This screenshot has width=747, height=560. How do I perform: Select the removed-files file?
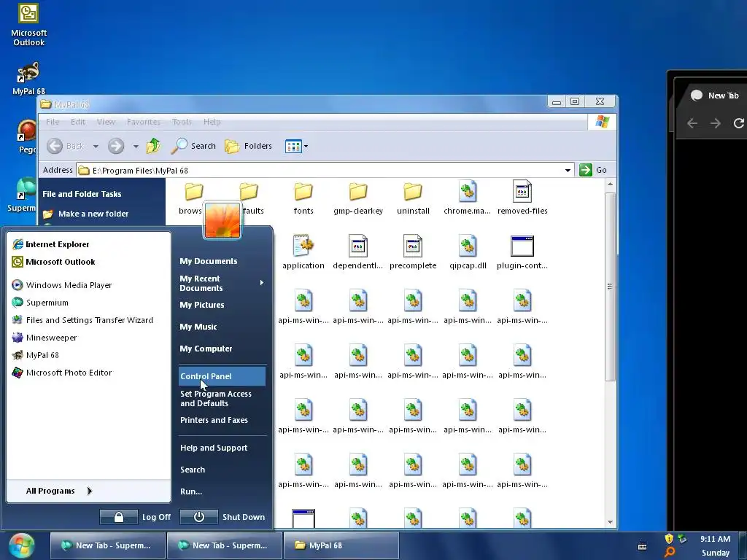point(522,198)
